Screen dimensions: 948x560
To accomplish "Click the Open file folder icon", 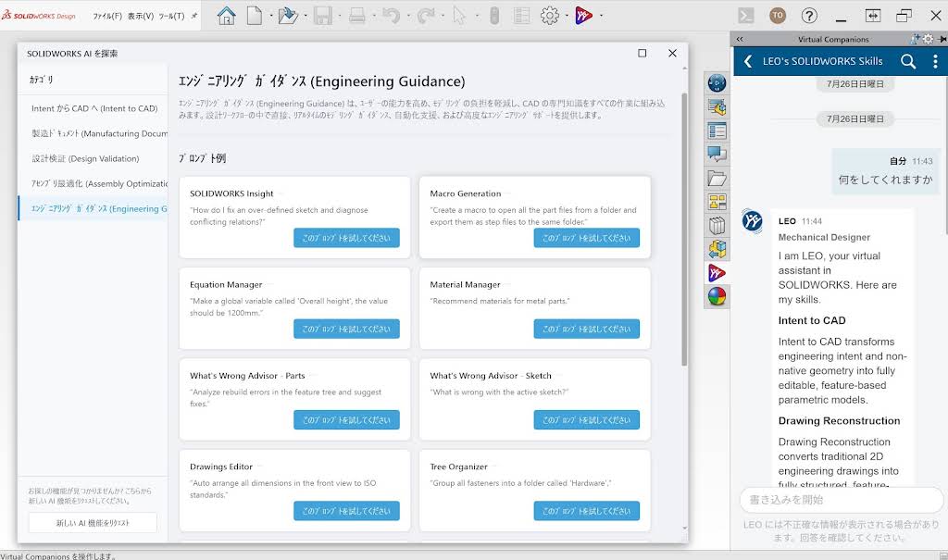I will 288,16.
